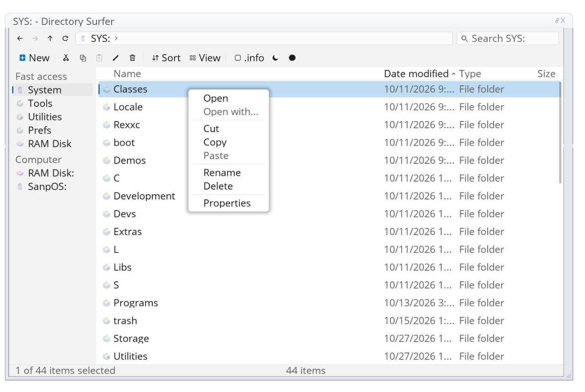Copy selection using the toolbar copy icon
The height and width of the screenshot is (392, 585).
tap(83, 58)
